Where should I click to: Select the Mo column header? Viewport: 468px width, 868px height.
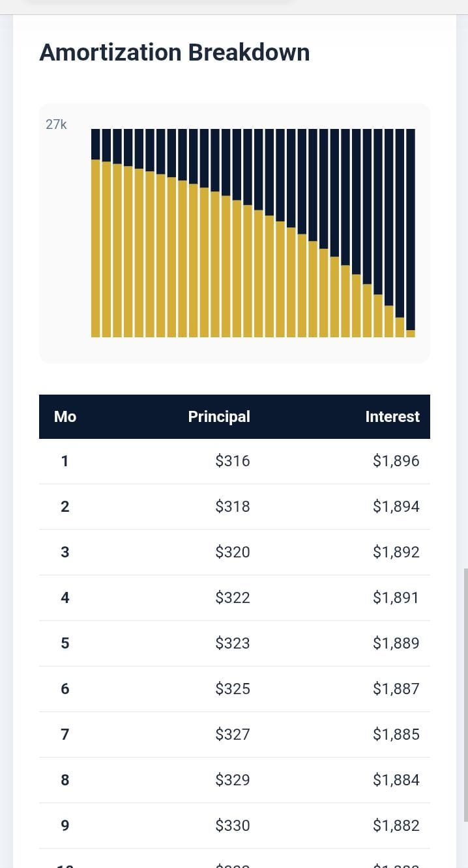coord(65,417)
